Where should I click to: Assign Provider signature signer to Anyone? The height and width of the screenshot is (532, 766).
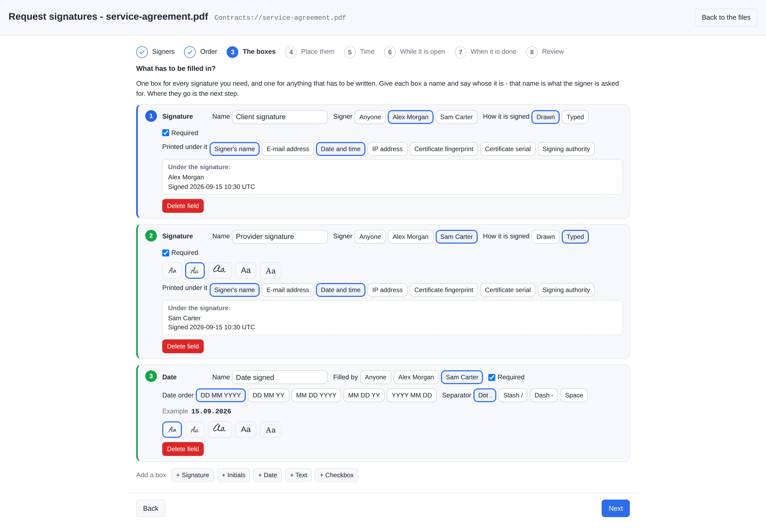coord(370,237)
